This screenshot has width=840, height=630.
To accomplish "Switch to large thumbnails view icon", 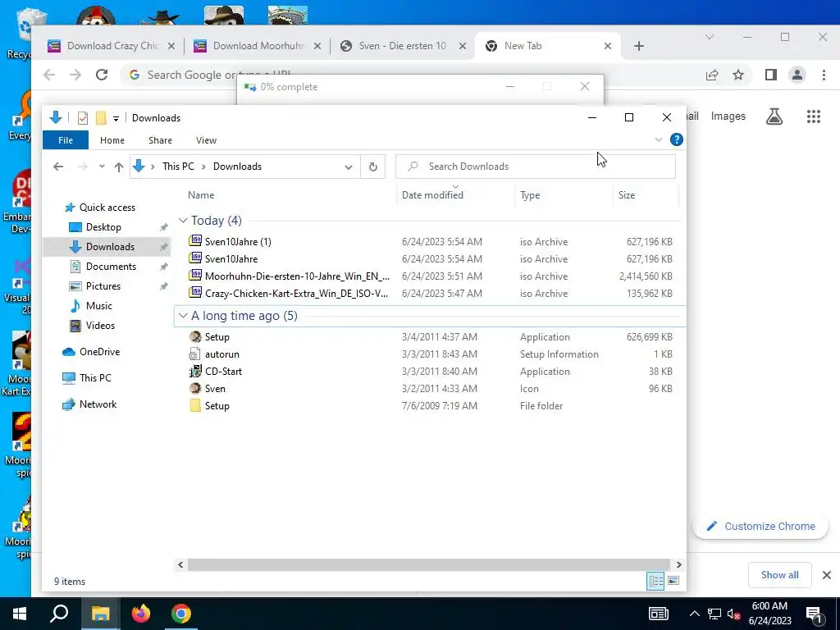I will click(674, 582).
